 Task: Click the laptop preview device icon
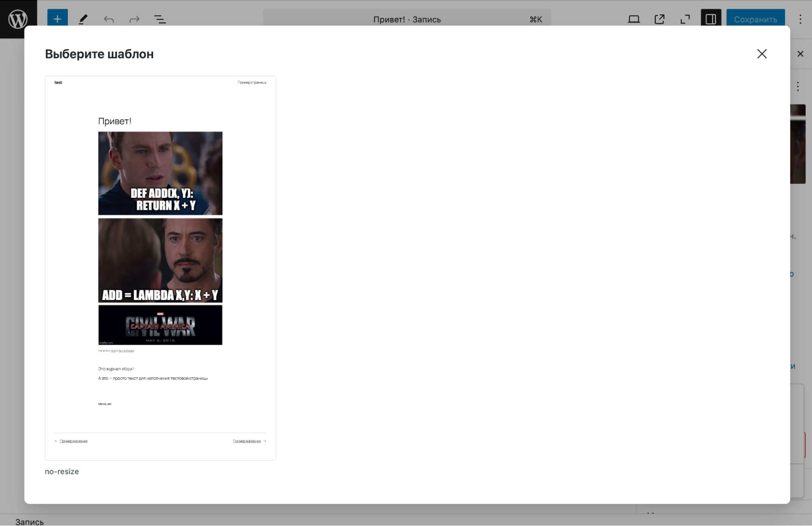click(x=634, y=19)
